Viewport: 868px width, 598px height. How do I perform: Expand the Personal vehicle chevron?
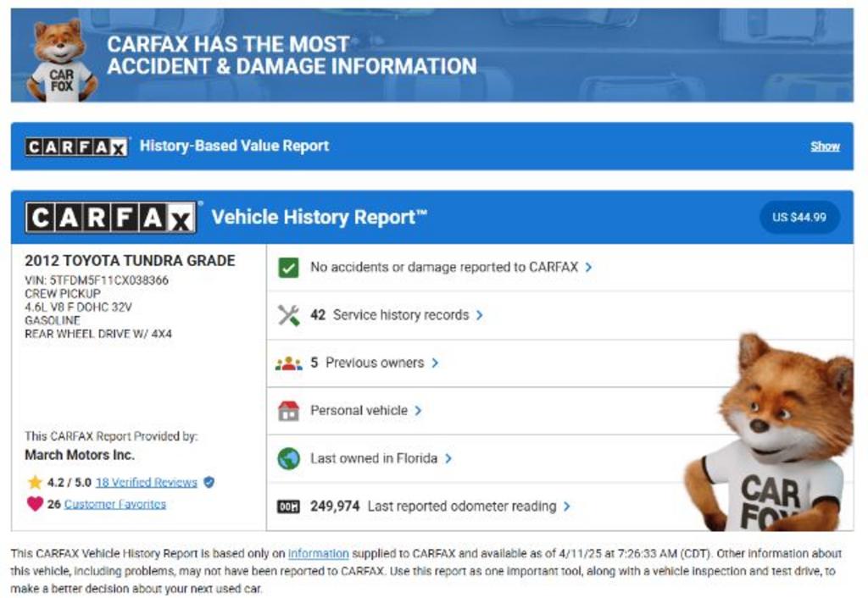tap(418, 411)
